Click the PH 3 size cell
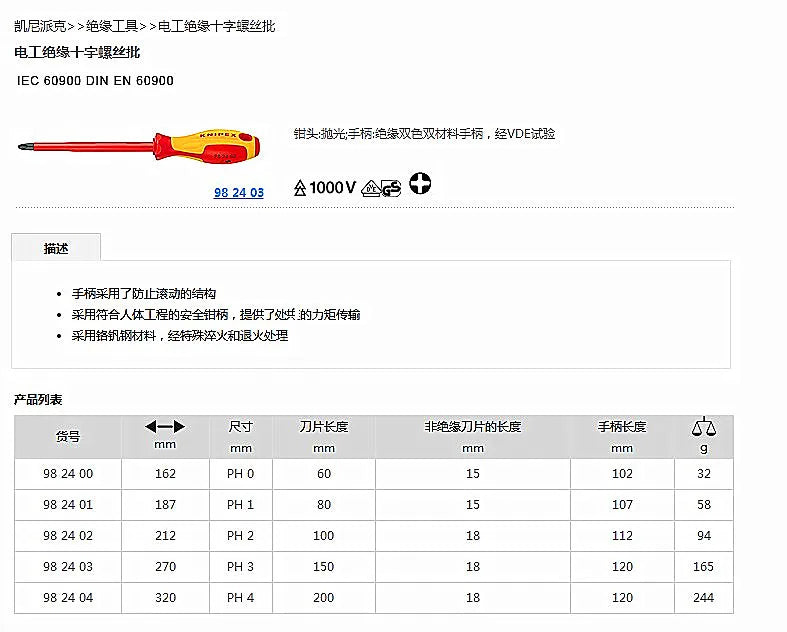 240,567
